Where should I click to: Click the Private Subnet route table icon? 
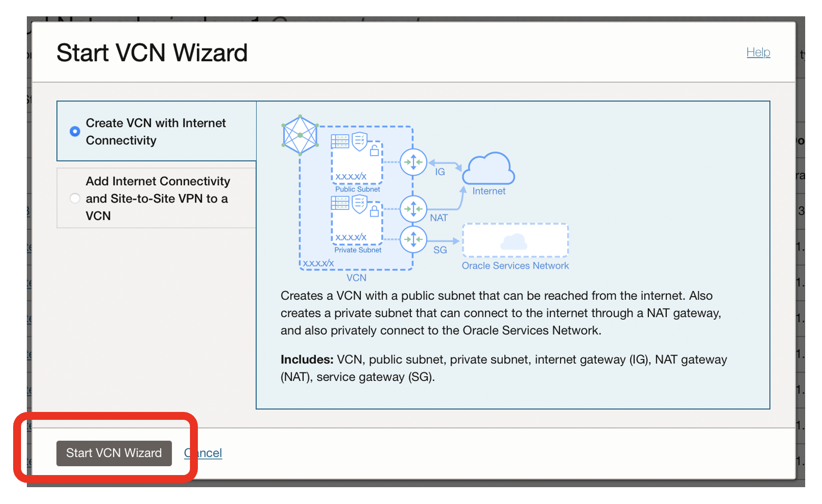[x=340, y=203]
